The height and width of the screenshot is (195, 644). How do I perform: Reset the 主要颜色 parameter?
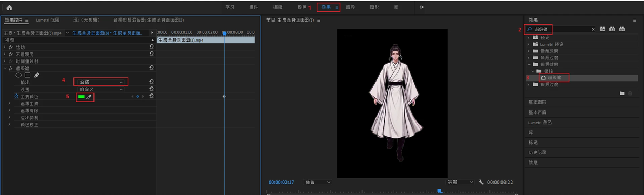(152, 96)
